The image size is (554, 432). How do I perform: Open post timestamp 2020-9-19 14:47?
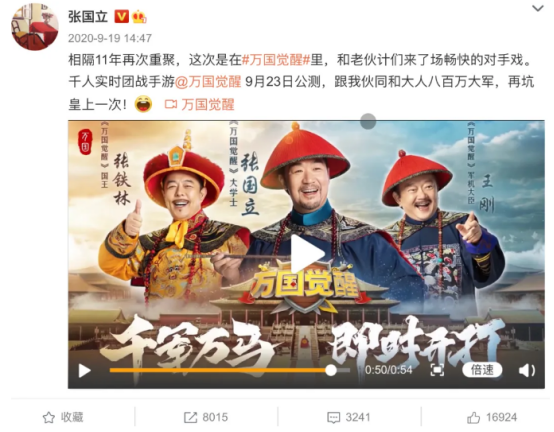point(110,38)
